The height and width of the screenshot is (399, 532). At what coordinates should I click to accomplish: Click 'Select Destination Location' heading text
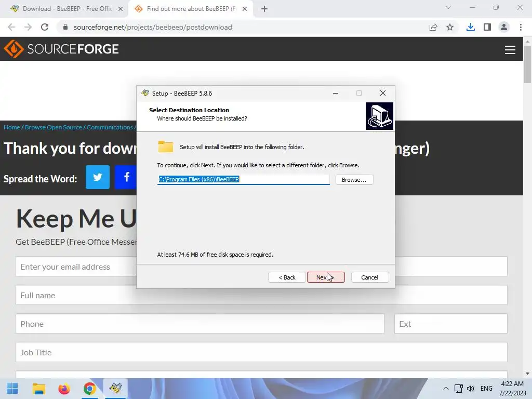click(189, 110)
